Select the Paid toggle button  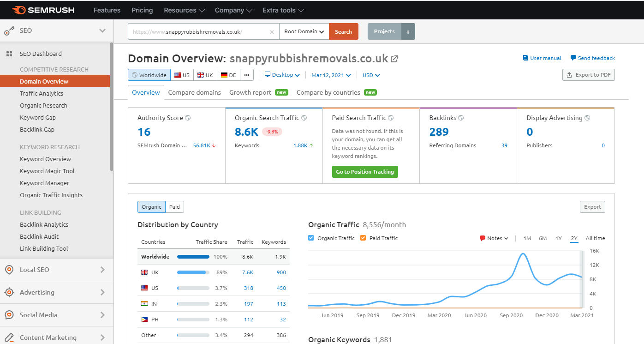(x=174, y=207)
